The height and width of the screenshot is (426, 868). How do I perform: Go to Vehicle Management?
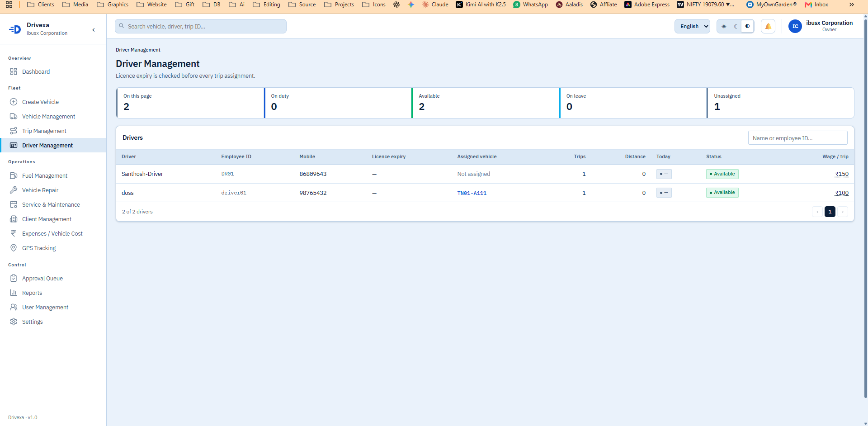tap(53, 116)
